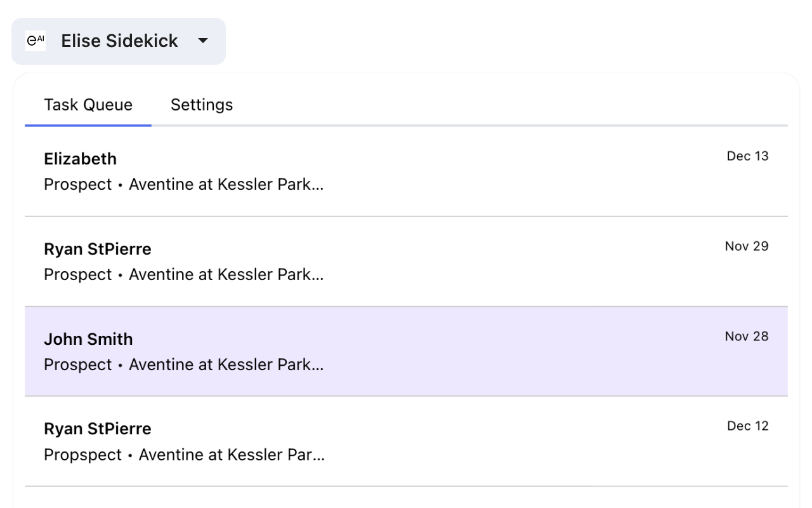Image resolution: width=812 pixels, height=508 pixels.
Task: Open the Ryan StPierre name dated Dec 12
Action: coord(98,429)
